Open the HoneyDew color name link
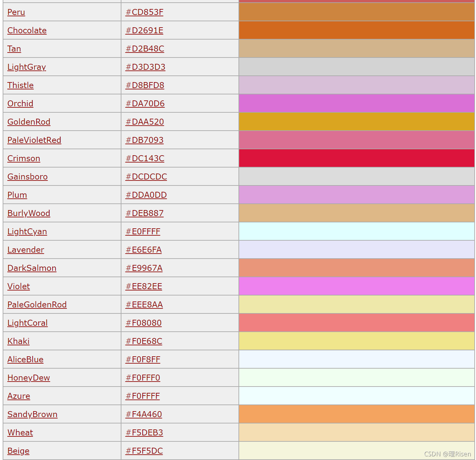The width and height of the screenshot is (476, 460). pos(29,378)
